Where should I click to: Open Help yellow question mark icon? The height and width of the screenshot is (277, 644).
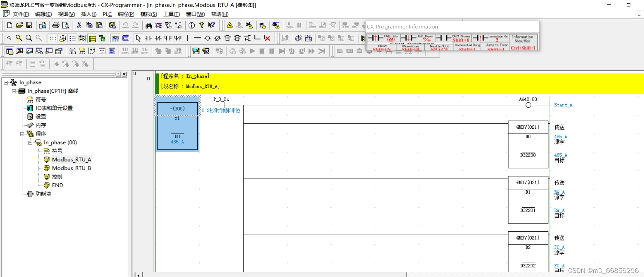pyautogui.click(x=201, y=25)
